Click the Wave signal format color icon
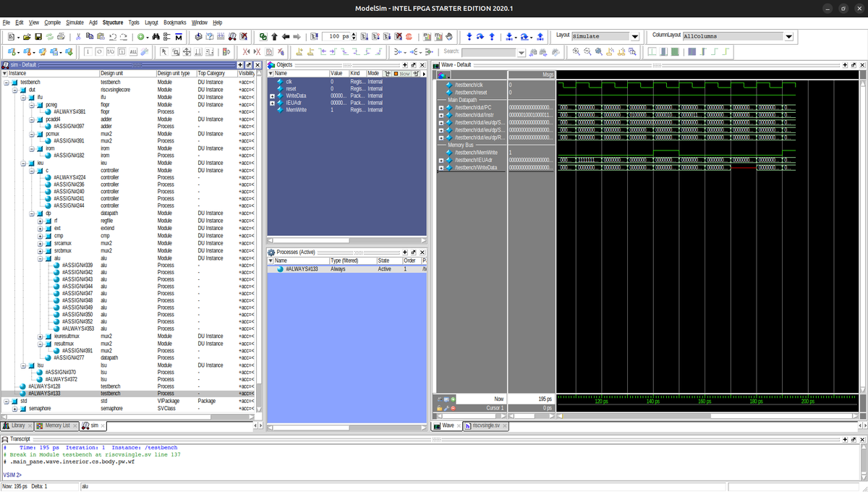This screenshot has height=492, width=868. 443,75
